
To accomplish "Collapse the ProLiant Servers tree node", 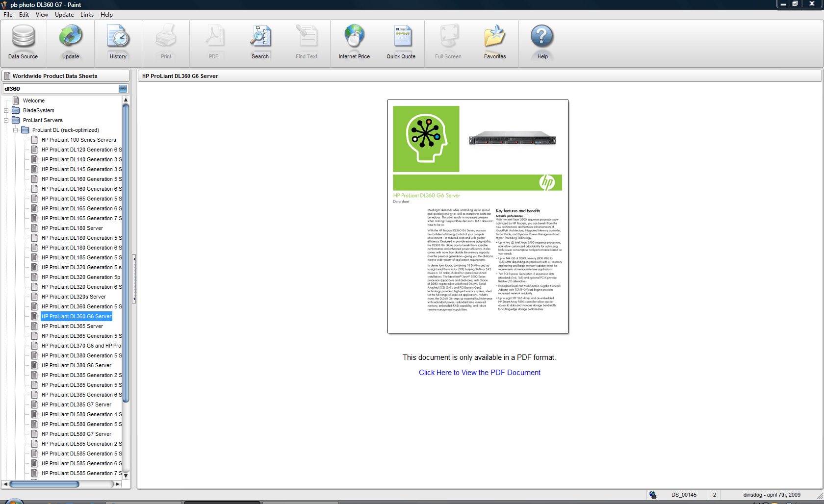I will click(6, 120).
